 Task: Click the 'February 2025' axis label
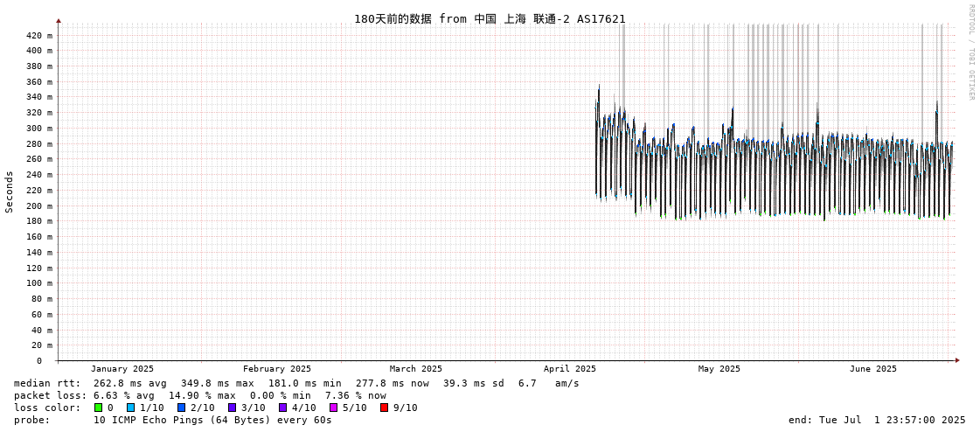tap(277, 369)
